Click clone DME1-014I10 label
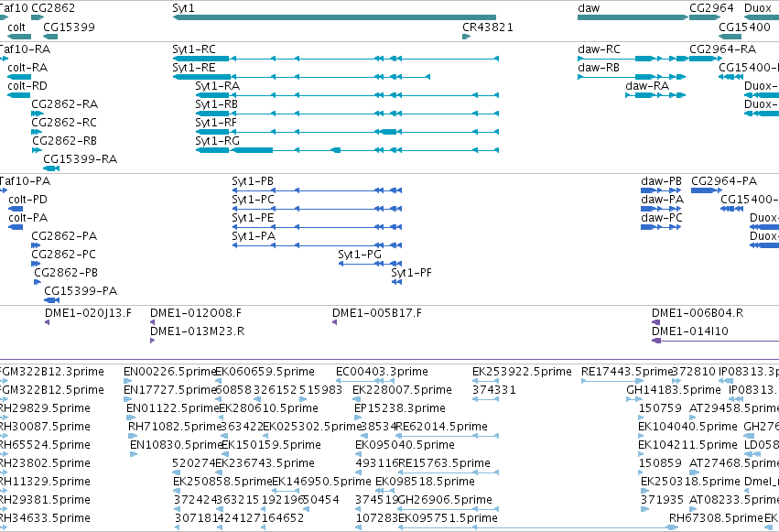779x532 pixels. (x=690, y=331)
